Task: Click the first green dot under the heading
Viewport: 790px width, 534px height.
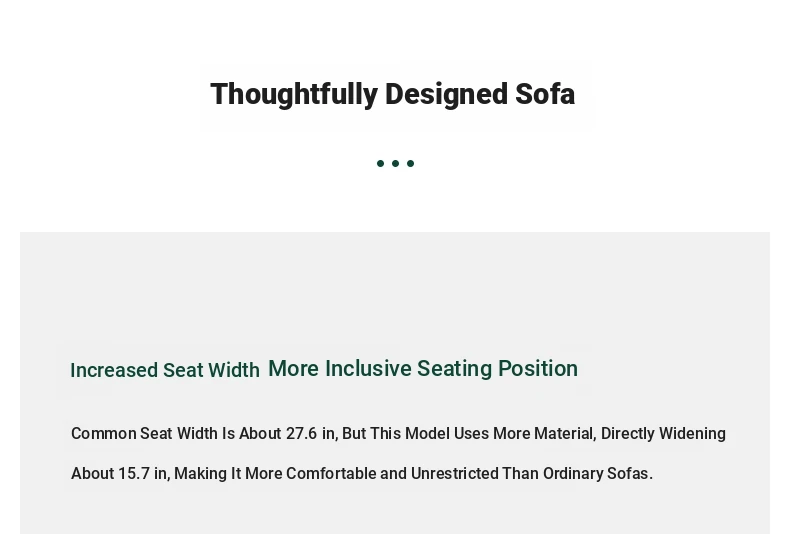Action: 380,163
